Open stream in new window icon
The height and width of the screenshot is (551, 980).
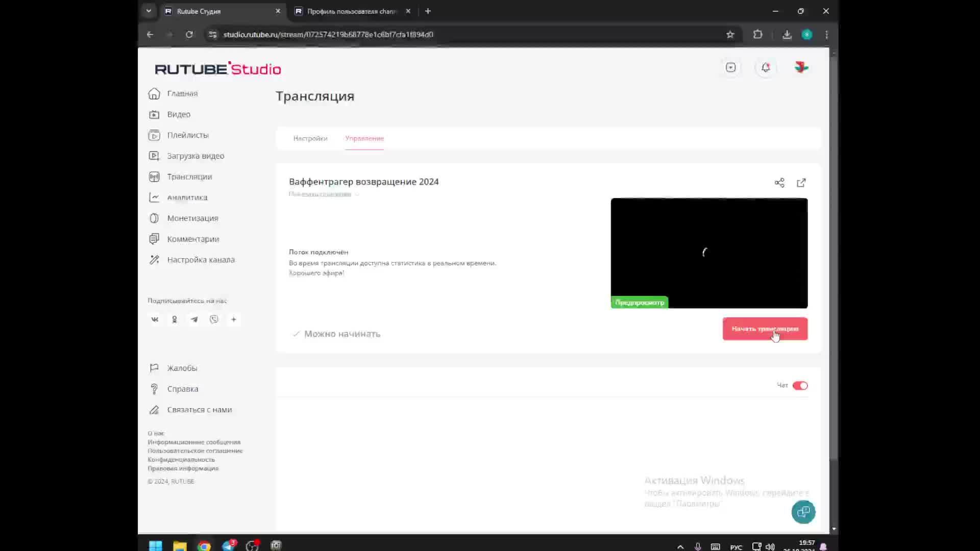(801, 183)
